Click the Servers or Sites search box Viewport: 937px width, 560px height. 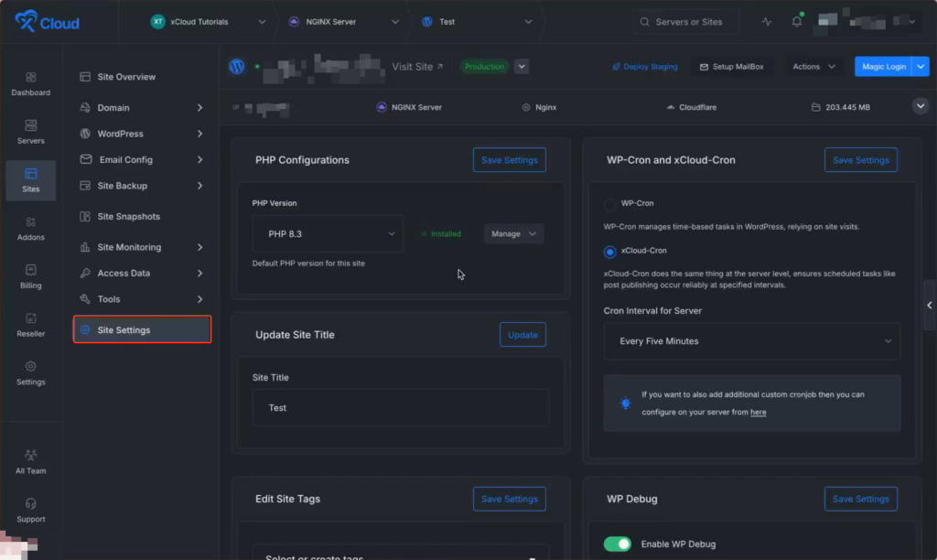pos(686,22)
